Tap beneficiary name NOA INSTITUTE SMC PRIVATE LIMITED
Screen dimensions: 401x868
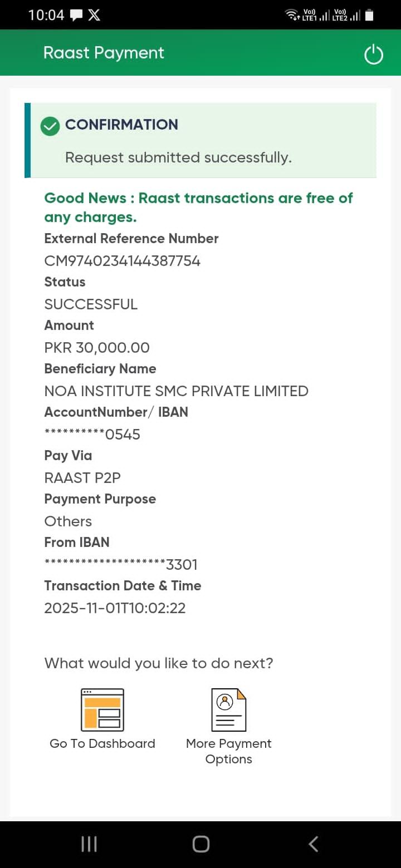point(176,391)
